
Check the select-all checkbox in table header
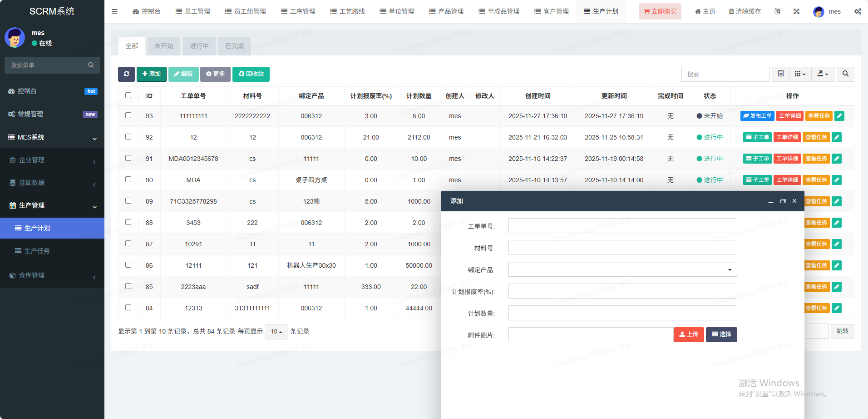[x=128, y=95]
